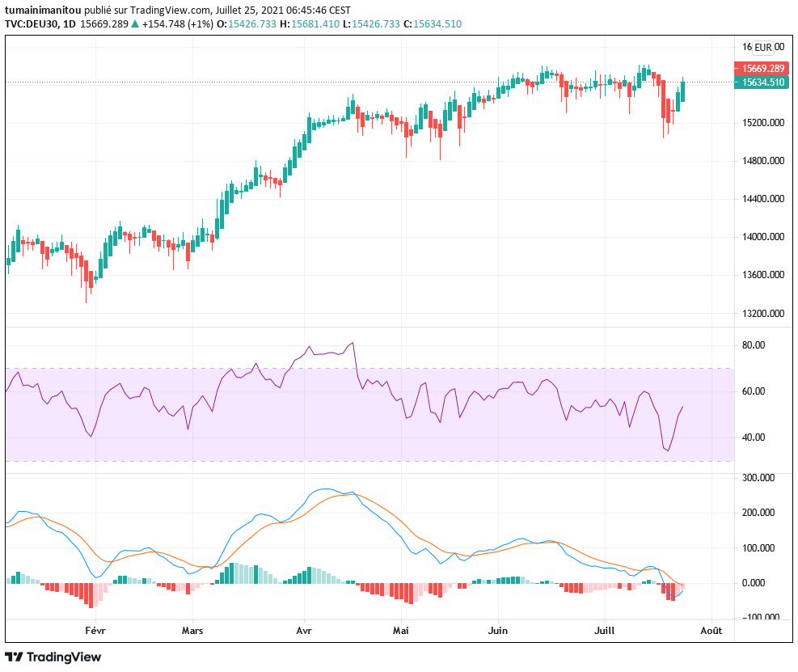The image size is (798, 672).
Task: Click the RSI 80.00 axis label
Action: coord(754,345)
